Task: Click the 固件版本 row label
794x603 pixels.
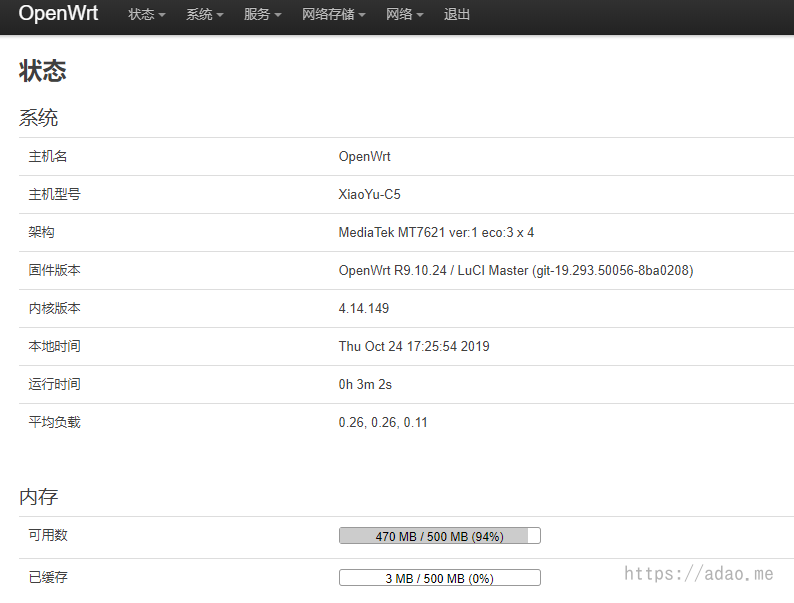Action: pyautogui.click(x=54, y=270)
